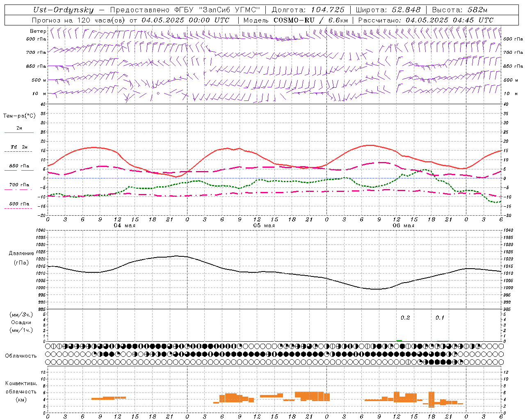Click the 'Облачность' cloud cover label
The width and height of the screenshot is (525, 420).
coord(21,356)
